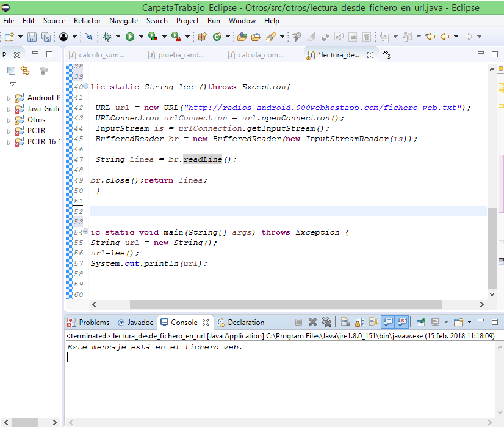Click the New Java Package icon
Viewport: 504px width, 427px height.
tap(202, 37)
